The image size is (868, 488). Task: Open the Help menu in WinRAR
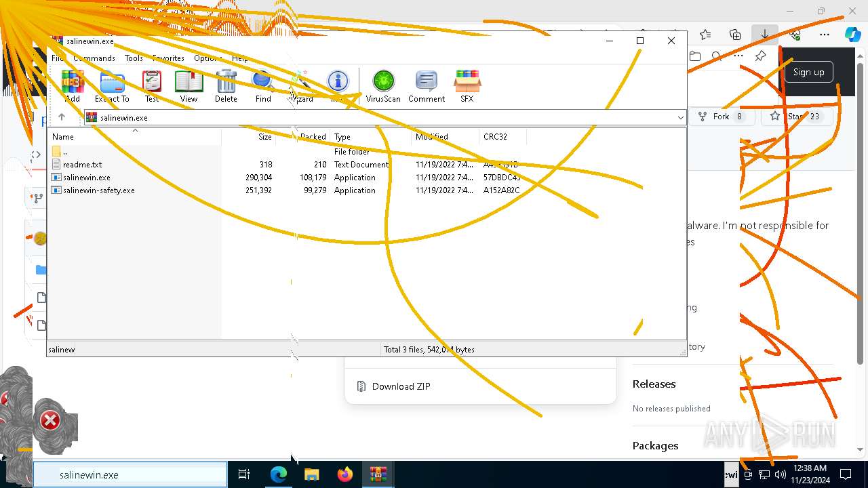pos(240,58)
